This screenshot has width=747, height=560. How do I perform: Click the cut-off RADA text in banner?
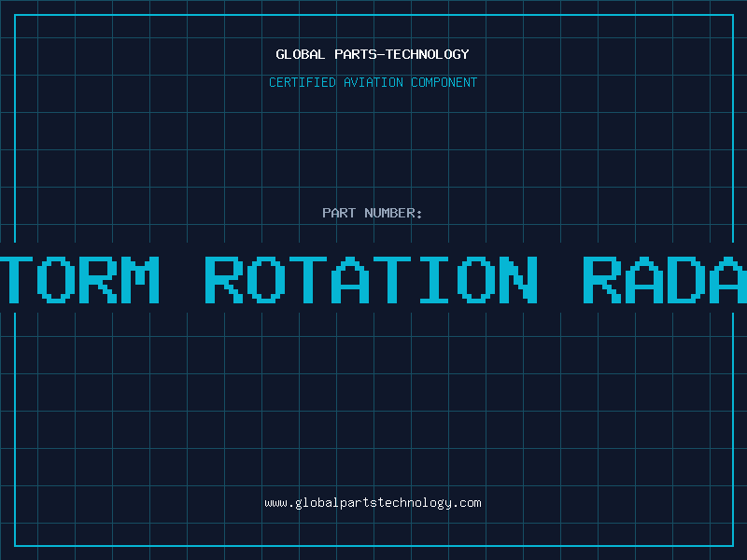click(665, 279)
